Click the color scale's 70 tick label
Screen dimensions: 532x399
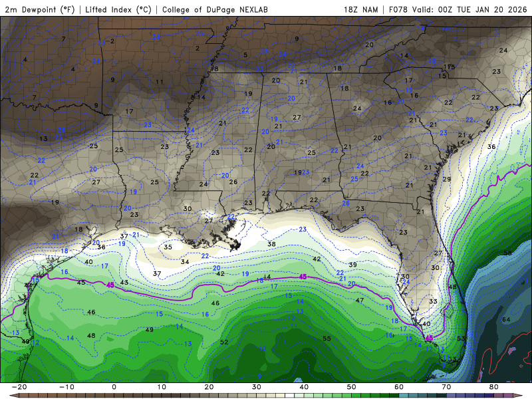(446, 387)
